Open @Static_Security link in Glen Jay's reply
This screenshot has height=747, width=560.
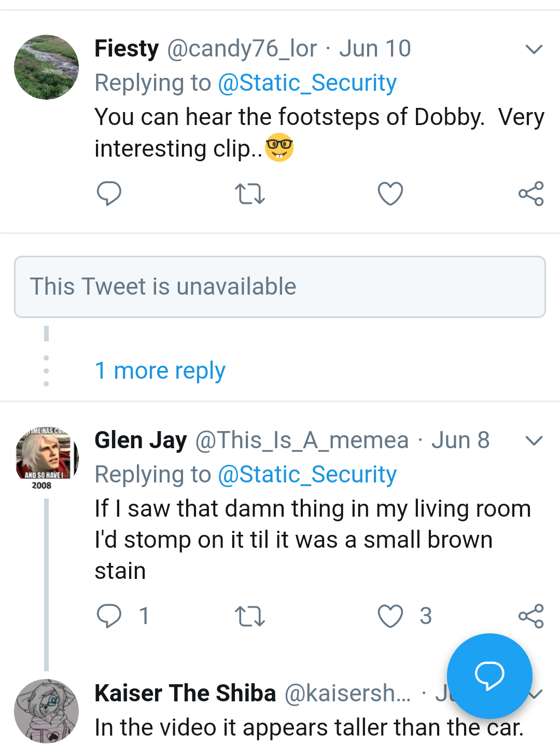click(307, 475)
